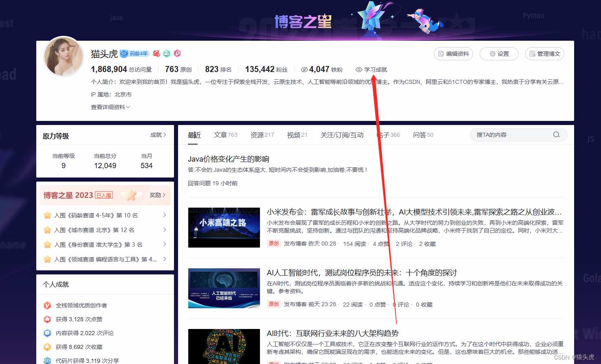The image size is (601, 364).
Task: Expand the 城市赛道 北京 ranking row arrow
Action: coord(165,230)
